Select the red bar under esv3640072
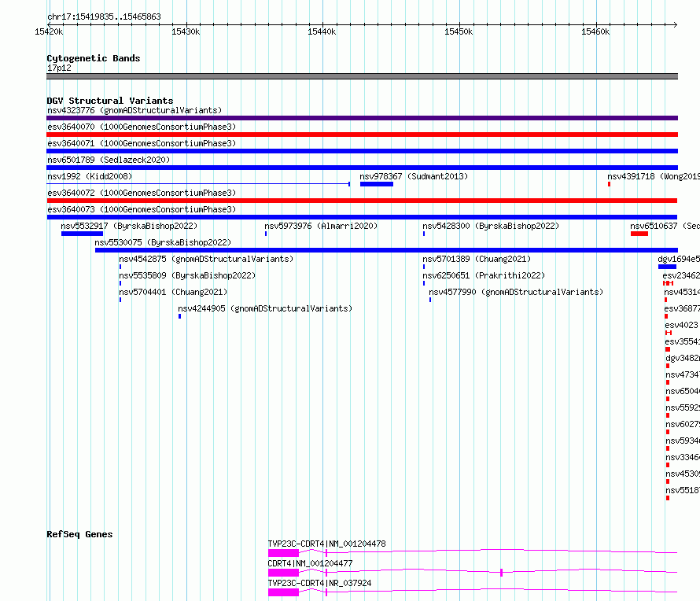700x601 pixels. tap(362, 201)
